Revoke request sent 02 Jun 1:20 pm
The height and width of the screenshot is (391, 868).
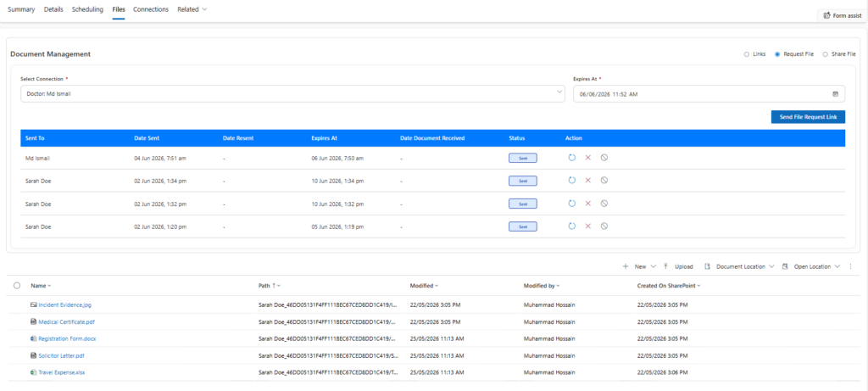(x=604, y=226)
